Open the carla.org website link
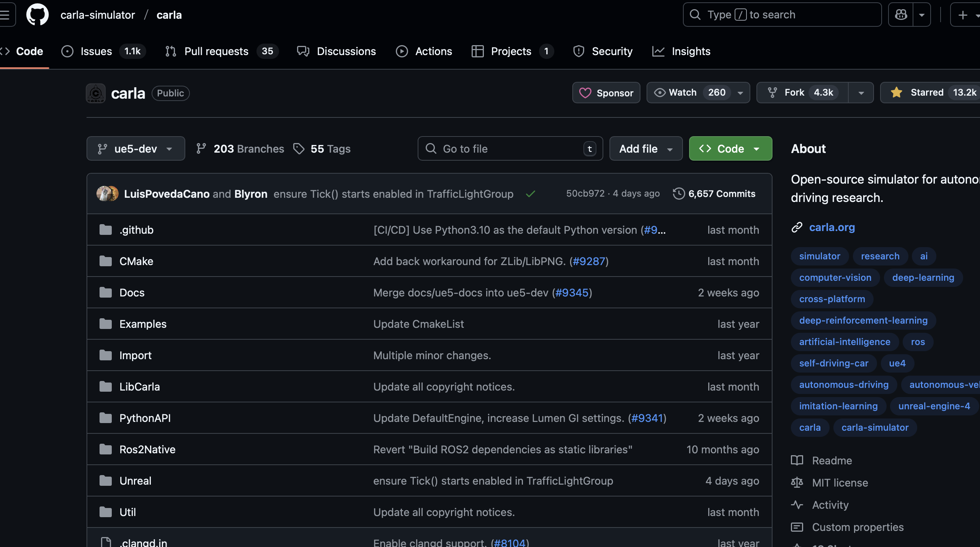Image resolution: width=980 pixels, height=547 pixels. pos(831,228)
